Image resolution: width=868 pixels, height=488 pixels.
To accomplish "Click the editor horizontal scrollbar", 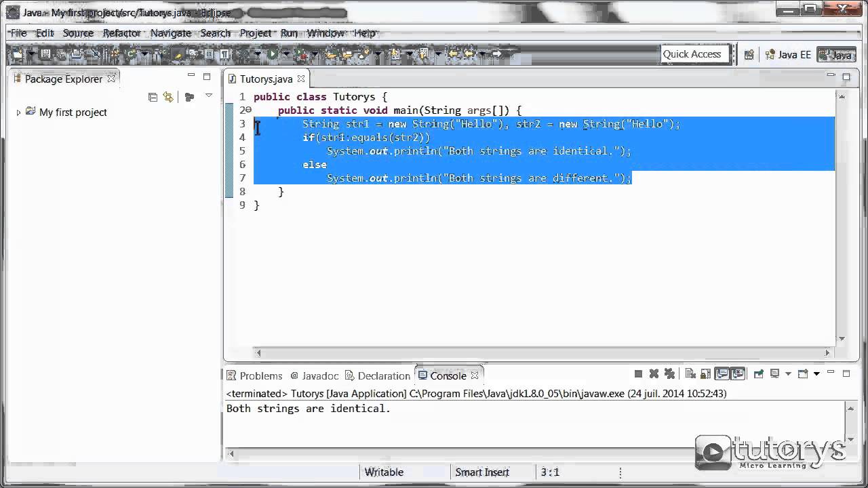I will pyautogui.click(x=542, y=352).
